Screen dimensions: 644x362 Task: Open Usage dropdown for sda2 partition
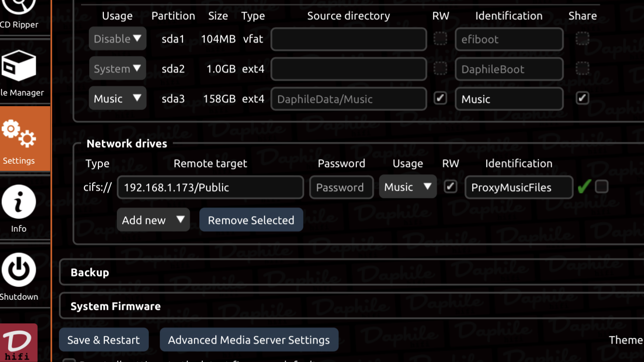pyautogui.click(x=117, y=69)
